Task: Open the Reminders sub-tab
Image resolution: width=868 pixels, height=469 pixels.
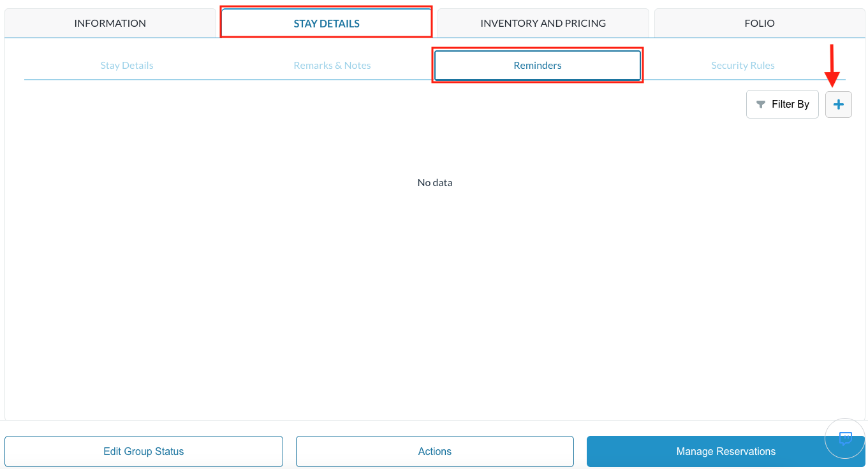Action: coord(537,65)
